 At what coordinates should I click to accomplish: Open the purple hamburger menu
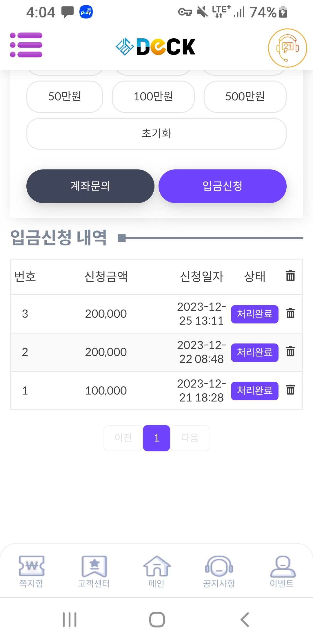coord(26,45)
